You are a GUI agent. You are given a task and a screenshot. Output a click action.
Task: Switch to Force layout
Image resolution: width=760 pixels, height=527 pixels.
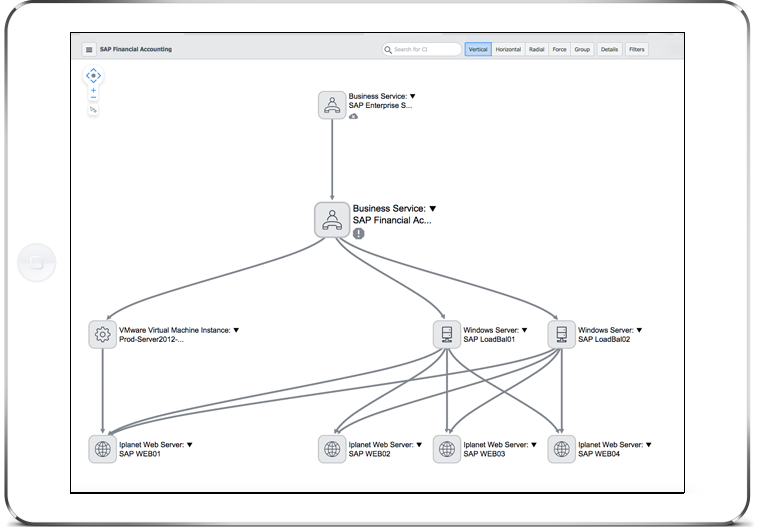tap(559, 49)
